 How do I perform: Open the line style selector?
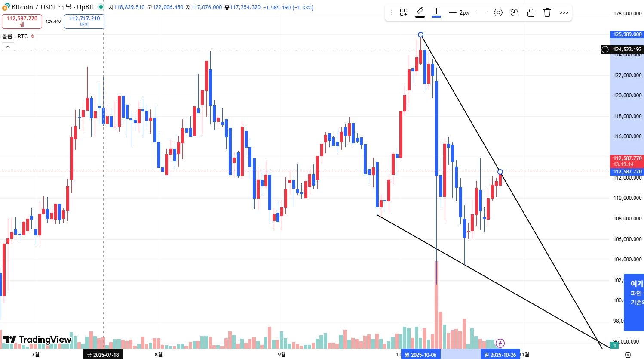click(x=482, y=12)
